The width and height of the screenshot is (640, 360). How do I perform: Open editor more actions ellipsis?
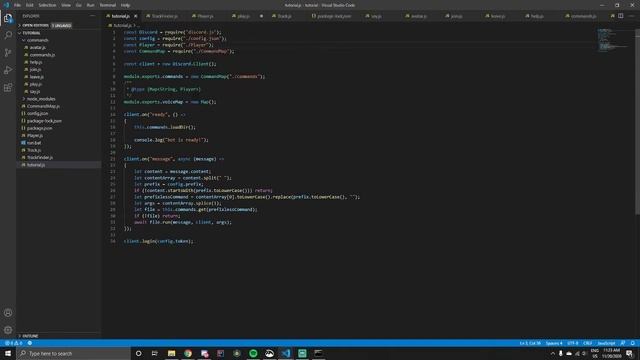pos(631,16)
